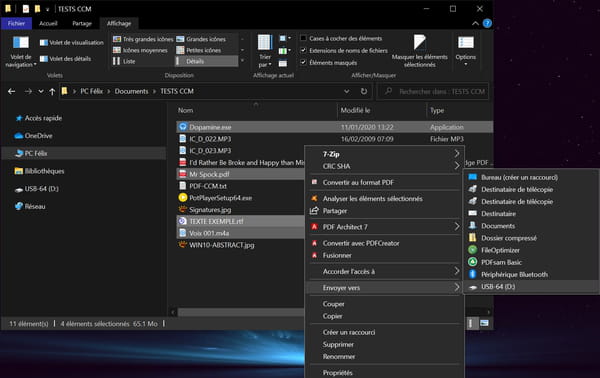
Task: Choose Convertir au format PDF
Action: pos(384,182)
